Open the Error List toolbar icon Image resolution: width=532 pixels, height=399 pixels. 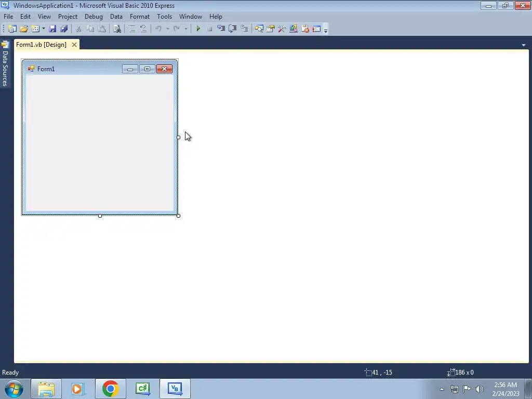coord(305,29)
